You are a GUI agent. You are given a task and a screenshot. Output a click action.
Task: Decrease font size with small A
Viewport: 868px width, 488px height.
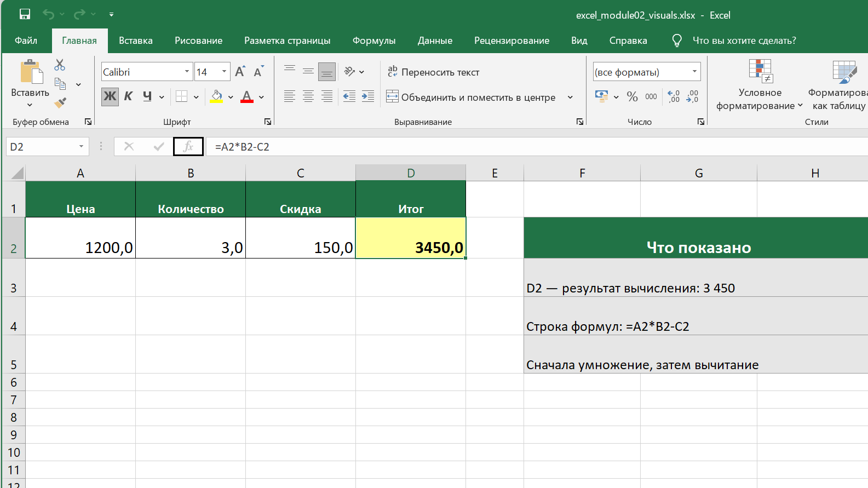pos(258,72)
